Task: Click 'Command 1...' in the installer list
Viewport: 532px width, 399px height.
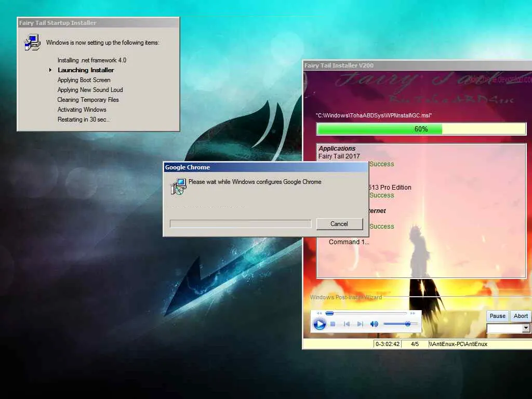Action: click(349, 242)
